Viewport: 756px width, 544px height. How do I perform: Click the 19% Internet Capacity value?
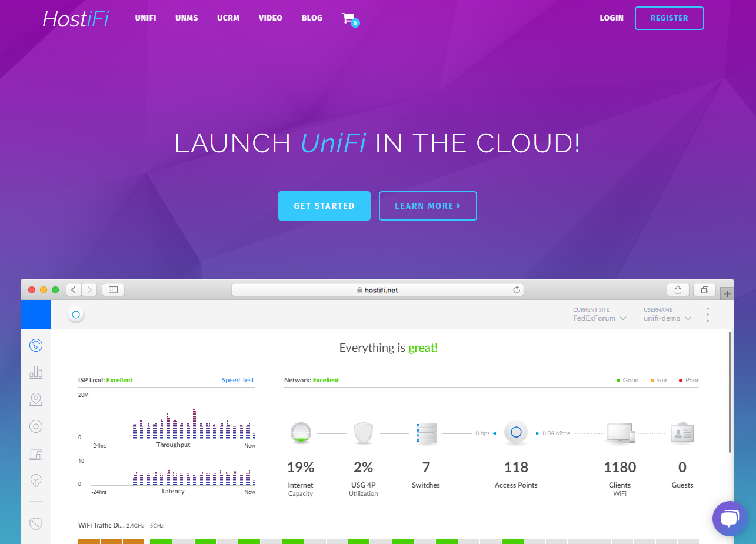(x=301, y=468)
